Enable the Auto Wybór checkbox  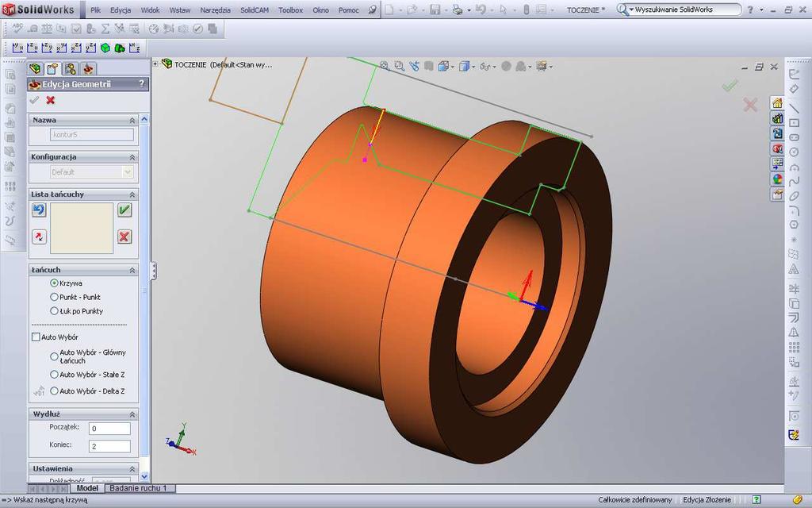pos(36,337)
